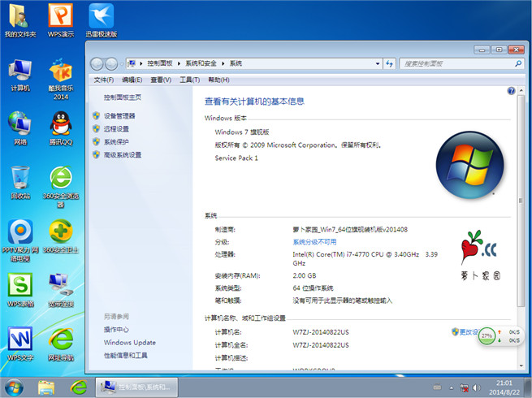Image resolution: width=532 pixels, height=398 pixels.
Task: Open the recent pages dropdown beside navigation arrows
Action: point(122,64)
